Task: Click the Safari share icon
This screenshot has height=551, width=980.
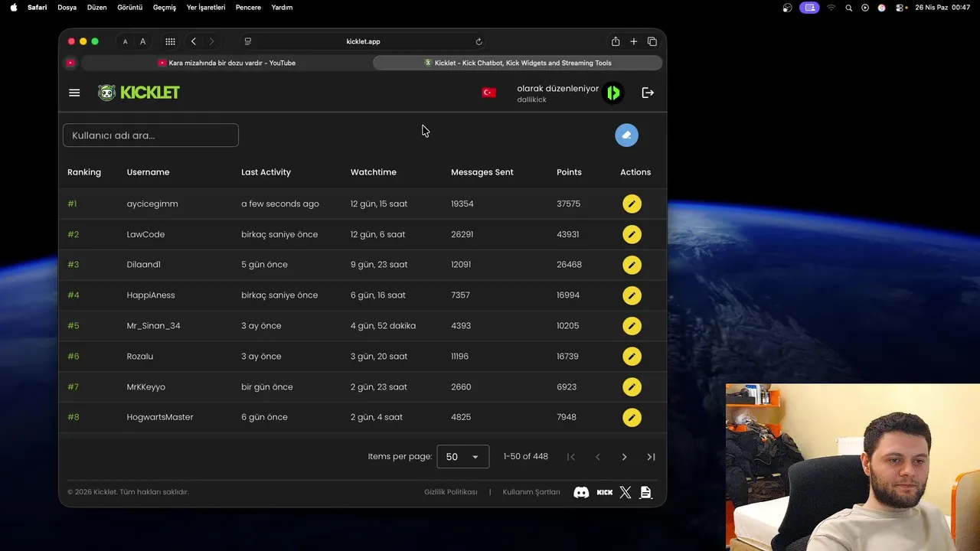Action: (x=616, y=41)
